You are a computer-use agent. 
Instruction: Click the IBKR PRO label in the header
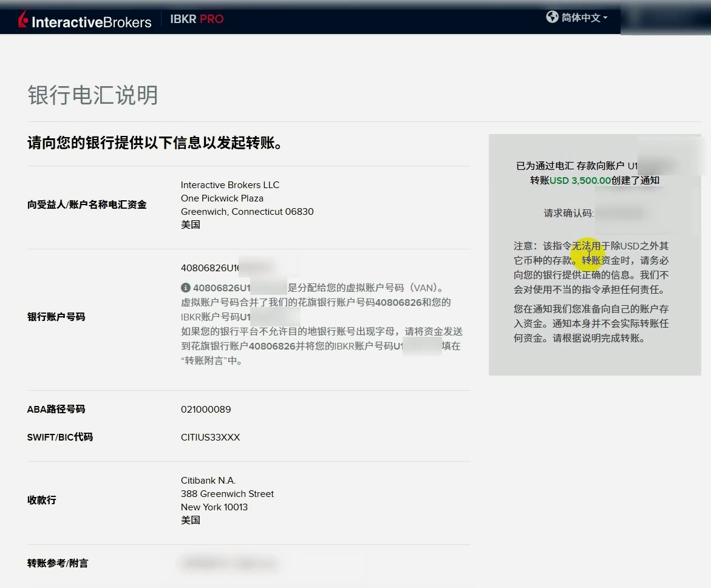pos(197,19)
